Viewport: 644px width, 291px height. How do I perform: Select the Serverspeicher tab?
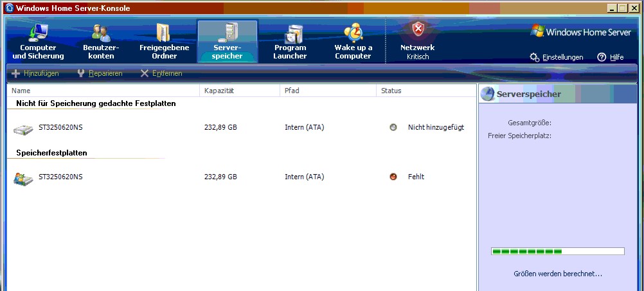click(x=228, y=42)
